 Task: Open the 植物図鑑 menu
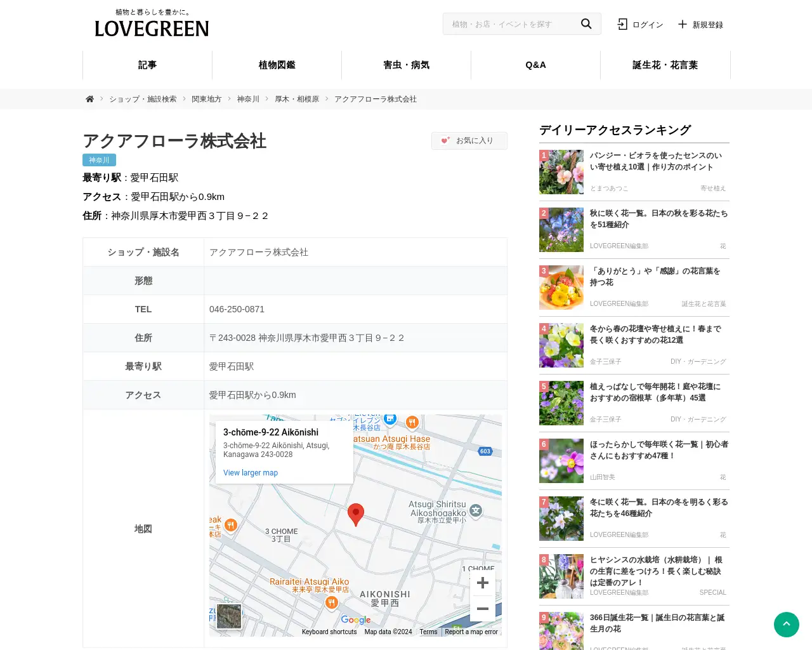click(x=275, y=65)
